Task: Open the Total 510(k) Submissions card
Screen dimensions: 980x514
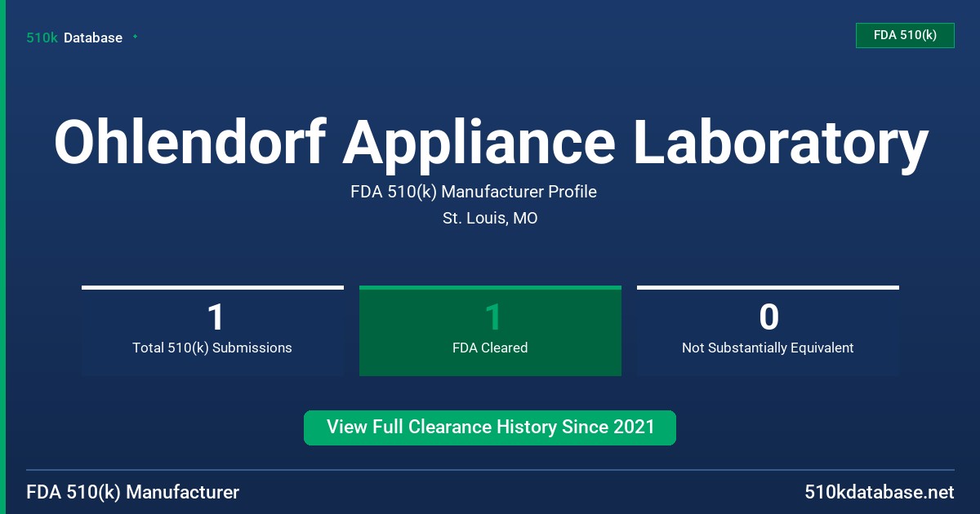Action: click(212, 330)
